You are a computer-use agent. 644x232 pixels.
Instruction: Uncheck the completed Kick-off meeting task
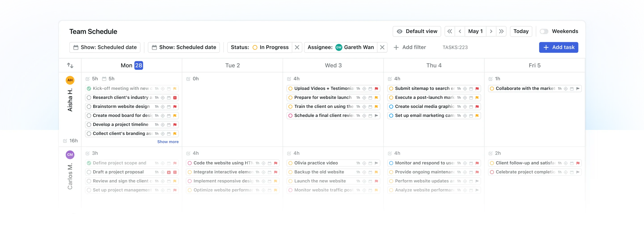[89, 88]
